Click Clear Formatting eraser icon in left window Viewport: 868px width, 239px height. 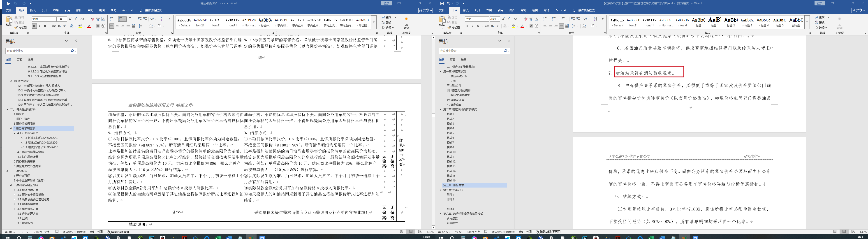tap(93, 19)
